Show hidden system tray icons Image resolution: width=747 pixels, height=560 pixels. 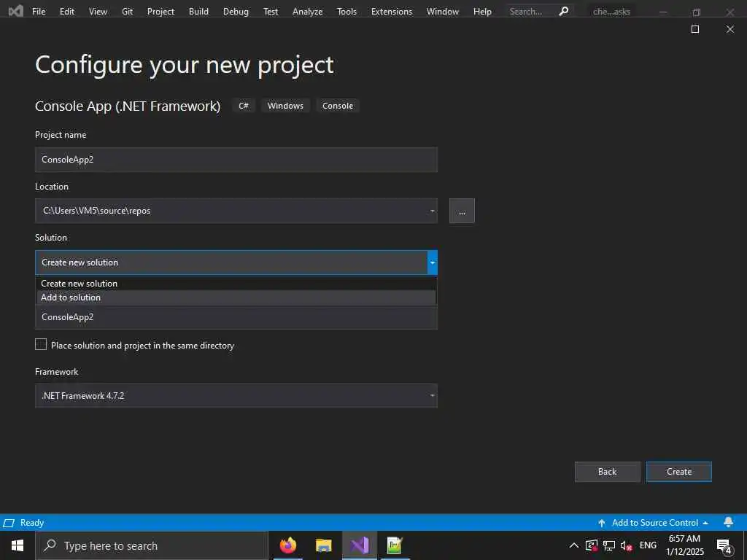pos(574,545)
